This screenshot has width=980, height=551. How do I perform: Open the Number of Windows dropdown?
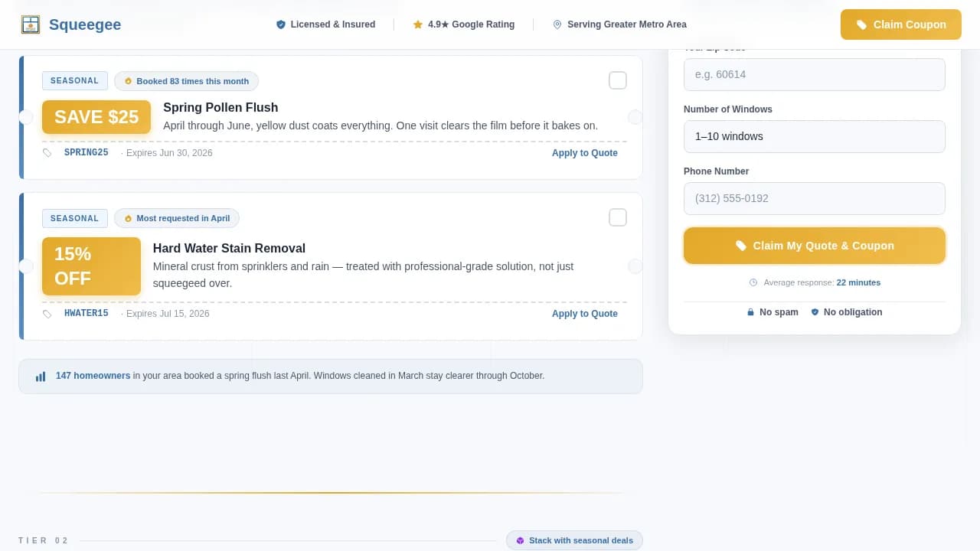pyautogui.click(x=814, y=136)
